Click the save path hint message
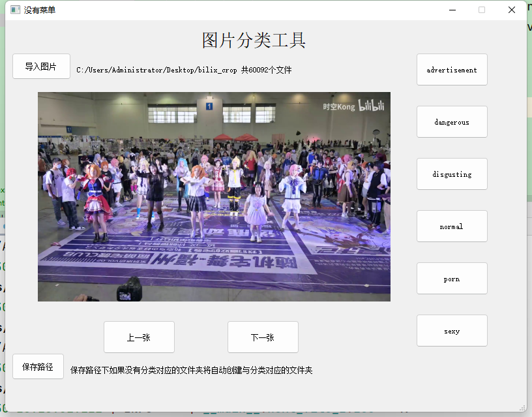532x417 pixels. [192, 370]
